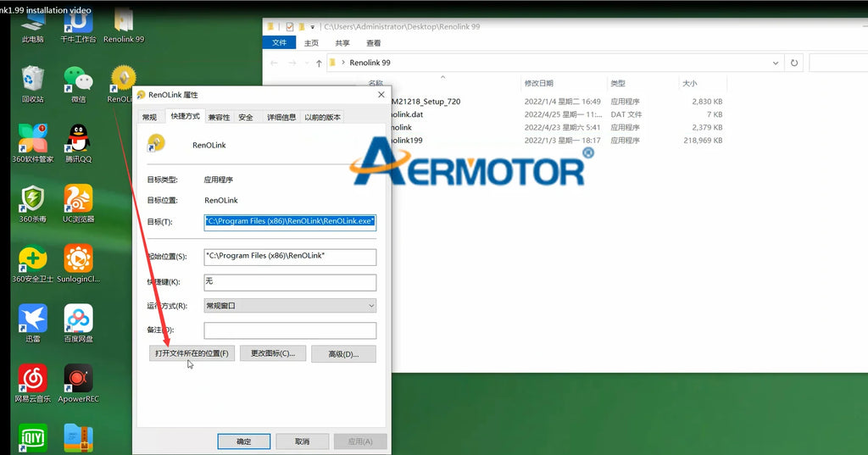This screenshot has width=868, height=455.
Task: Select the M21218_Setup_720 file row
Action: pyautogui.click(x=557, y=102)
